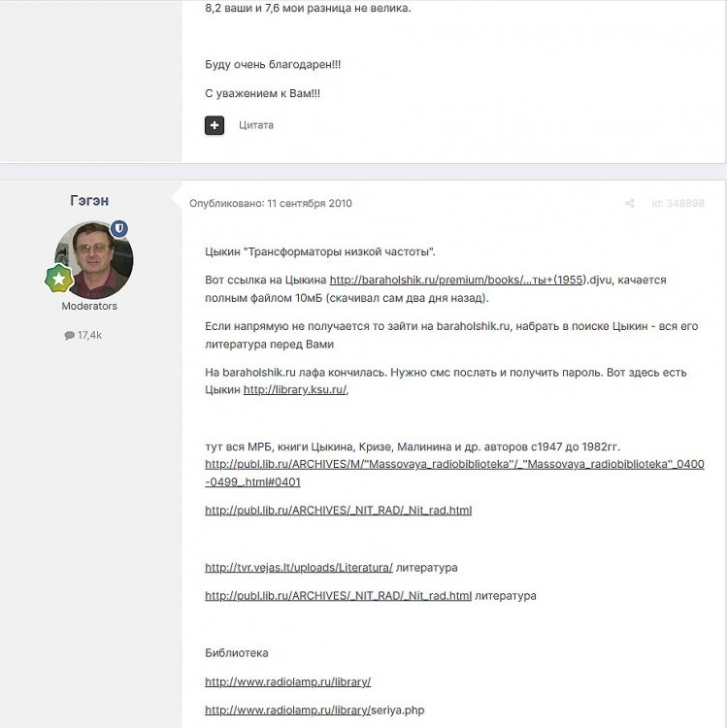727x728 pixels.
Task: Open first publ.lib.ru _NIT_RAD link
Action: pos(339,511)
